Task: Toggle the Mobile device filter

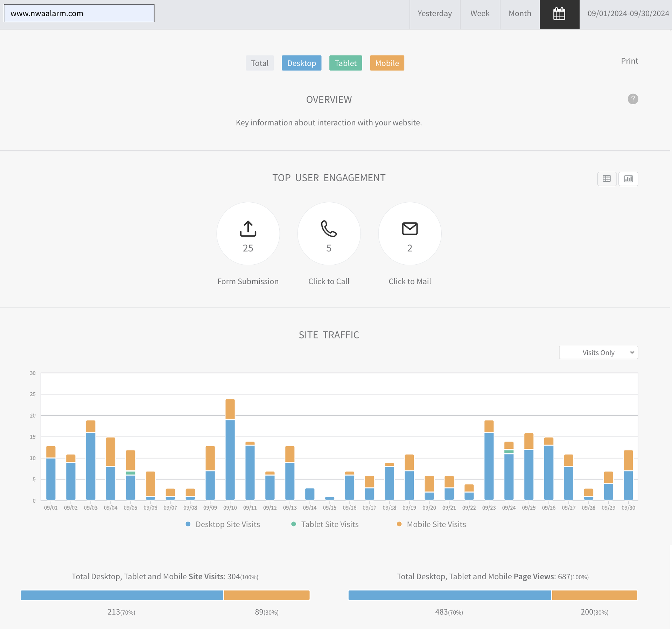Action: pos(387,63)
